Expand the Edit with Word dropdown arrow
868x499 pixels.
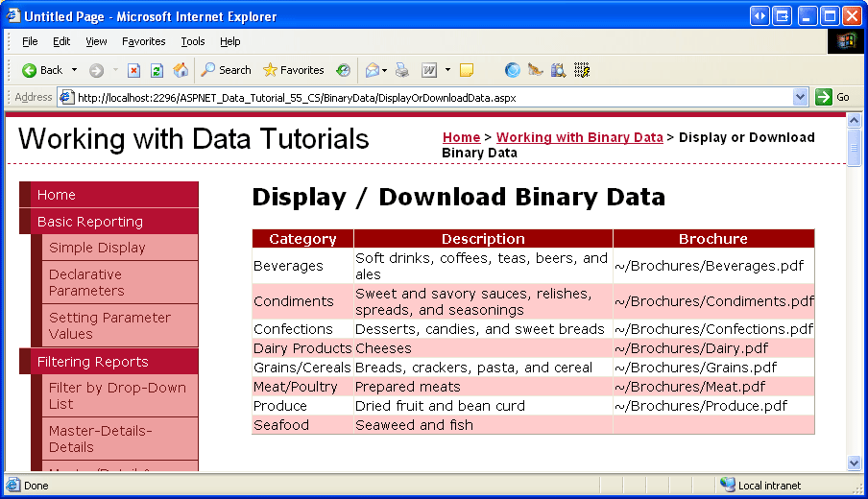pyautogui.click(x=447, y=70)
